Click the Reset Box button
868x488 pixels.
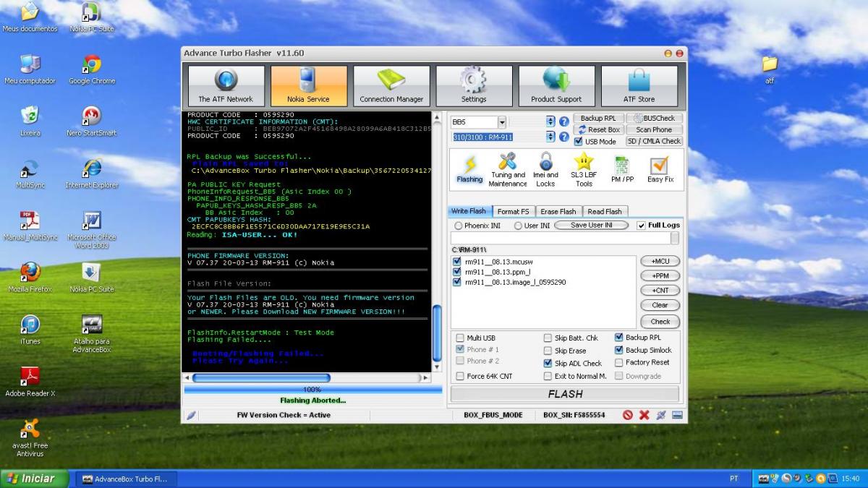tap(598, 129)
